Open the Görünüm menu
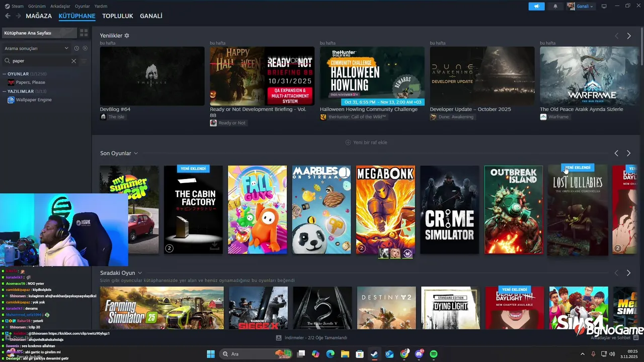Image resolution: width=644 pixels, height=362 pixels. pos(37,6)
